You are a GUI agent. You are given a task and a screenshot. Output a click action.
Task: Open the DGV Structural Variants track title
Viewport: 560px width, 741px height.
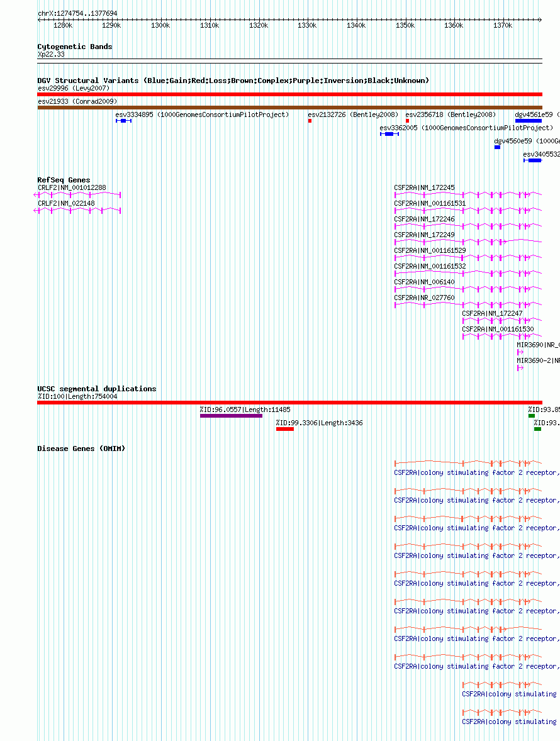233,81
